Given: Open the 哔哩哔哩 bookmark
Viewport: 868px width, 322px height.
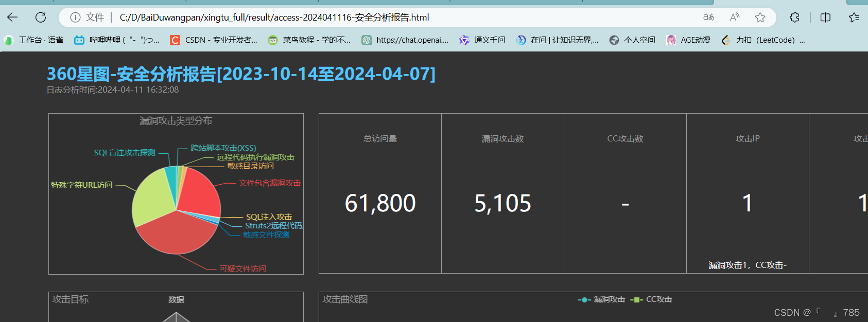Looking at the screenshot, I should click(x=117, y=40).
